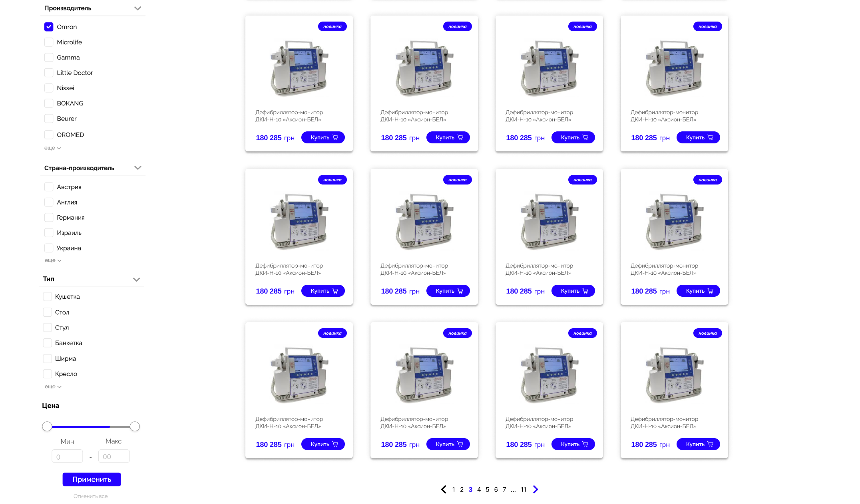Buy first product in middle row
Image resolution: width=860 pixels, height=504 pixels.
pyautogui.click(x=323, y=291)
